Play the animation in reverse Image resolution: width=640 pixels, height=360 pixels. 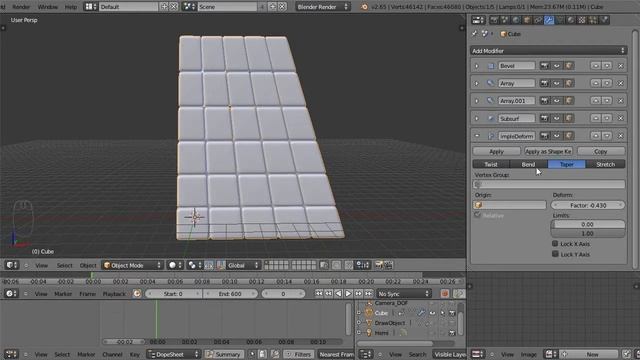click(338, 293)
